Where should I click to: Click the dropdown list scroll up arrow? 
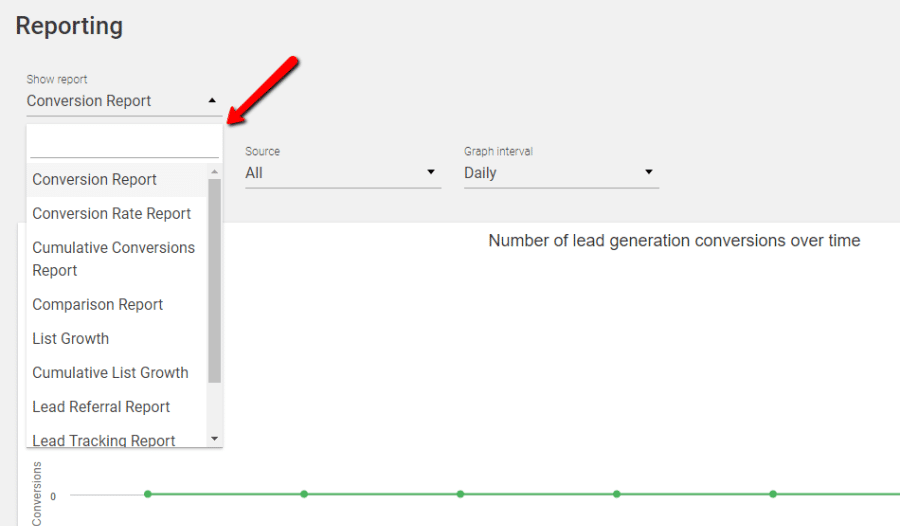pyautogui.click(x=215, y=172)
